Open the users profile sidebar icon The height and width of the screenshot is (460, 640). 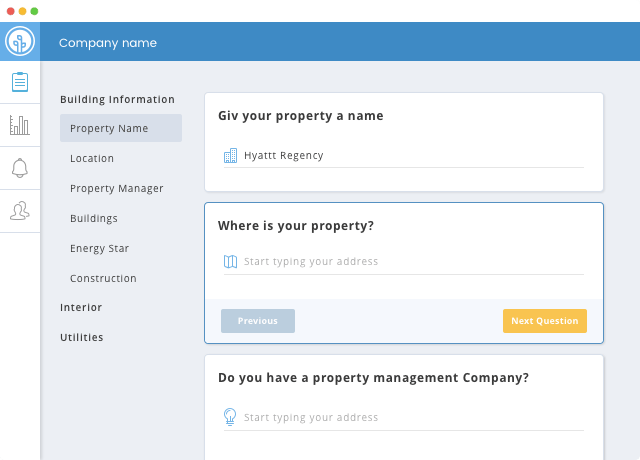[20, 211]
